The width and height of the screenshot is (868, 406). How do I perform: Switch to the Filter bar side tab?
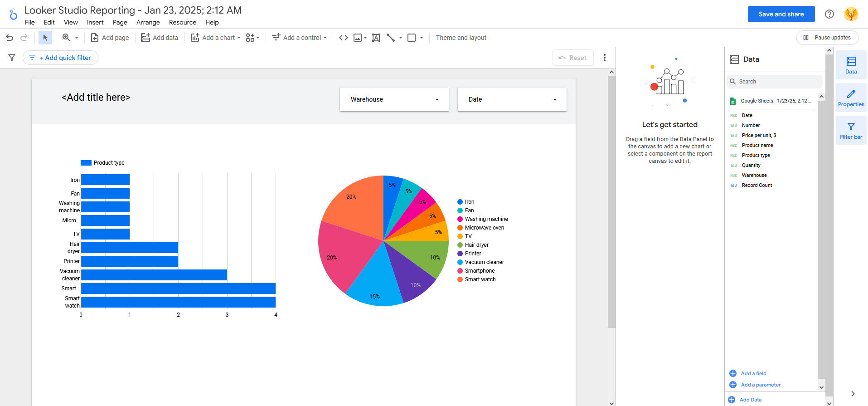[x=851, y=130]
